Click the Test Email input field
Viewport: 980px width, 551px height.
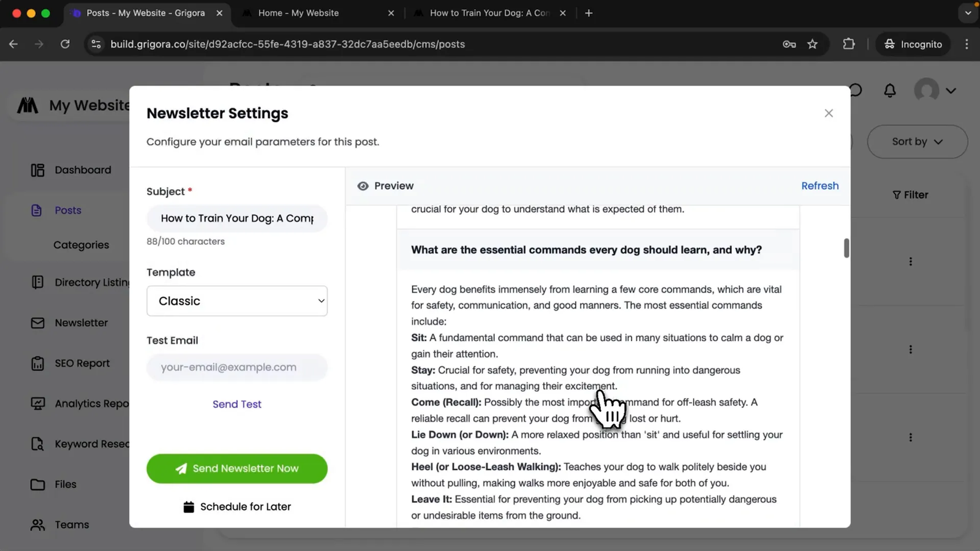(236, 367)
